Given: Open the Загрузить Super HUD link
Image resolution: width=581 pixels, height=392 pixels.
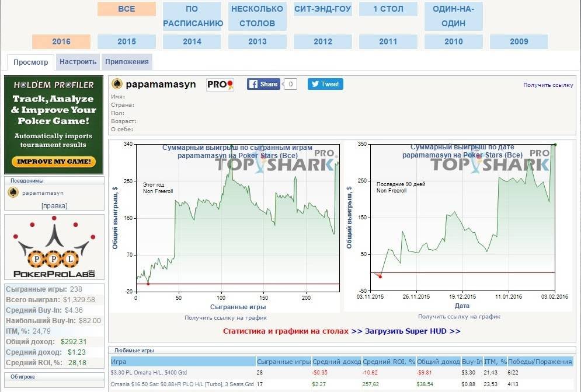Looking at the screenshot, I should pos(412,331).
